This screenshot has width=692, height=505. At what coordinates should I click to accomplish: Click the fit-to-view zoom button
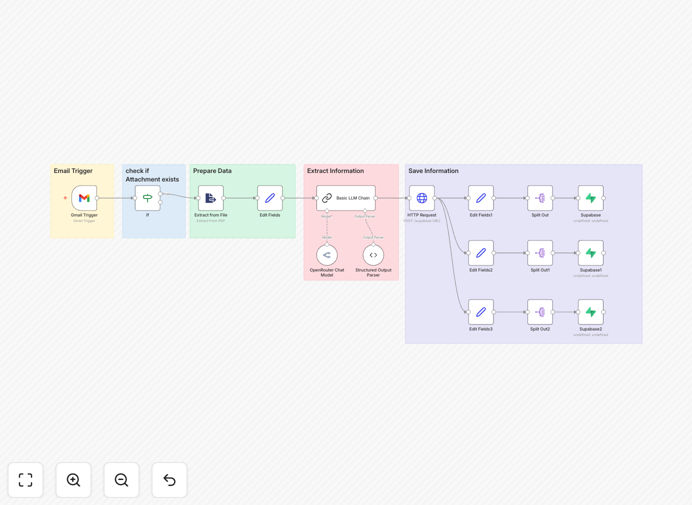[x=26, y=480]
